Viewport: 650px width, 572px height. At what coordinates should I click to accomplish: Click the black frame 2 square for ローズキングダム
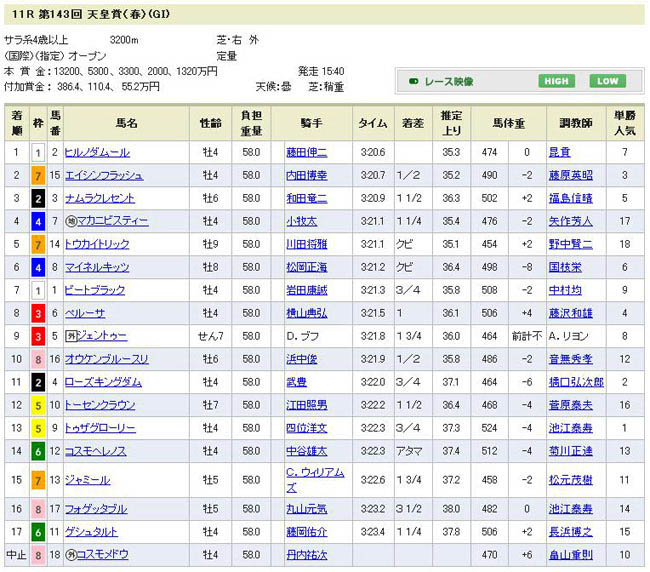pyautogui.click(x=38, y=382)
